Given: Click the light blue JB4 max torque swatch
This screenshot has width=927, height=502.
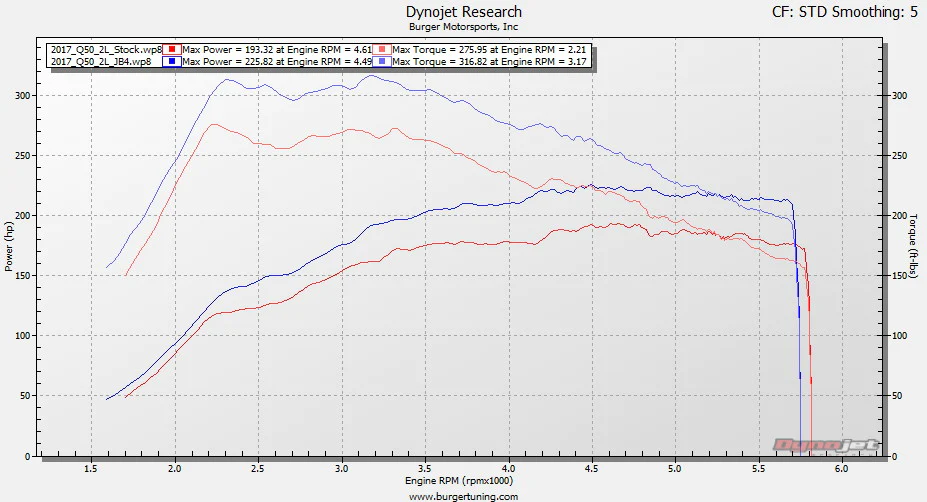Looking at the screenshot, I should [x=381, y=61].
